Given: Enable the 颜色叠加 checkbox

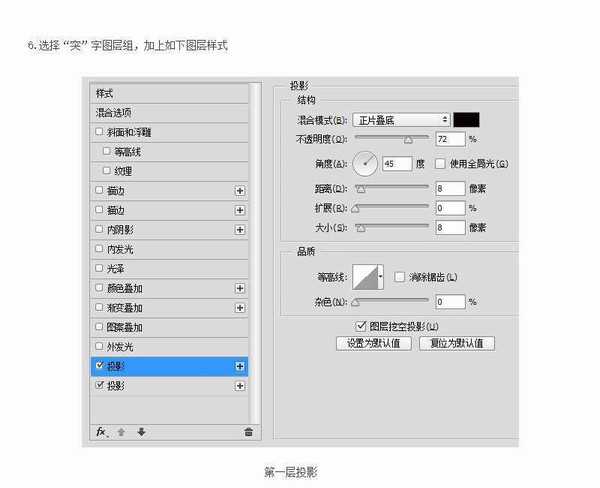Looking at the screenshot, I should point(99,287).
